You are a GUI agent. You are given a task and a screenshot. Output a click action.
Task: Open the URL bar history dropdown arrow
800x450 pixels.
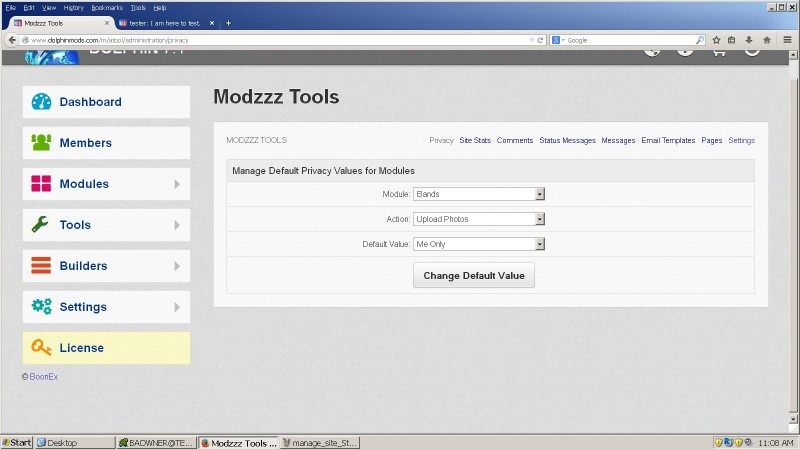pyautogui.click(x=531, y=40)
